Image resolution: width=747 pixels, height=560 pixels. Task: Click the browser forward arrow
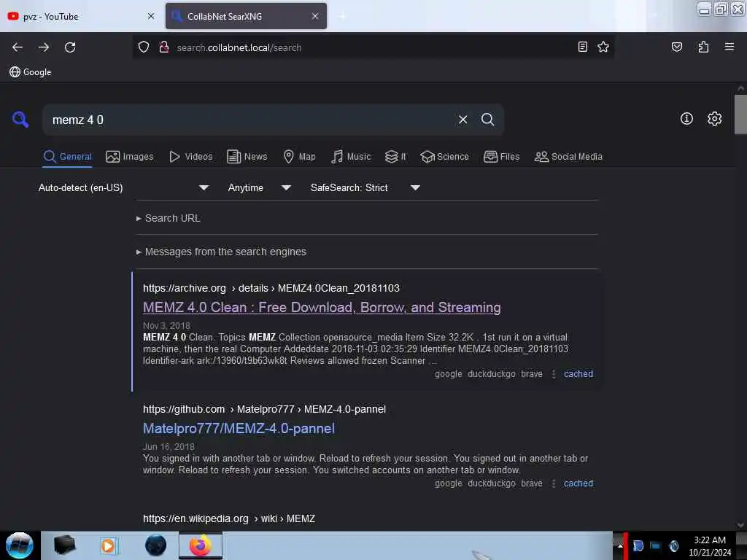tap(44, 47)
